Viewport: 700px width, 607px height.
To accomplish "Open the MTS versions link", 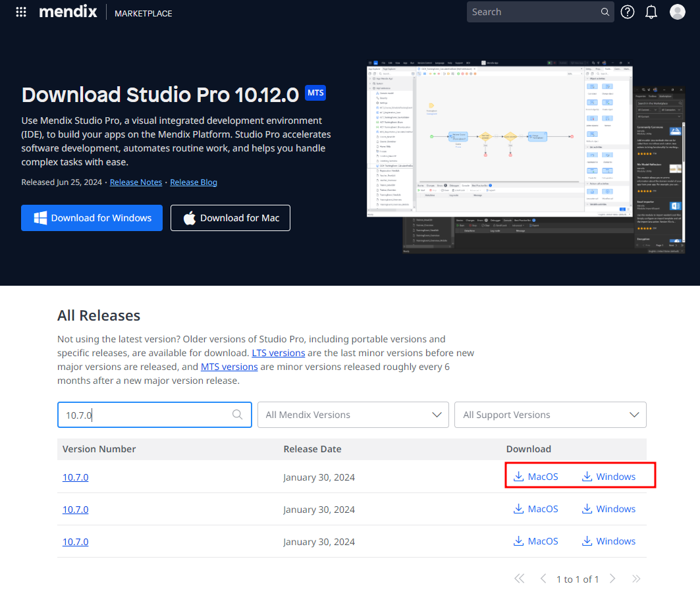I will 229,367.
